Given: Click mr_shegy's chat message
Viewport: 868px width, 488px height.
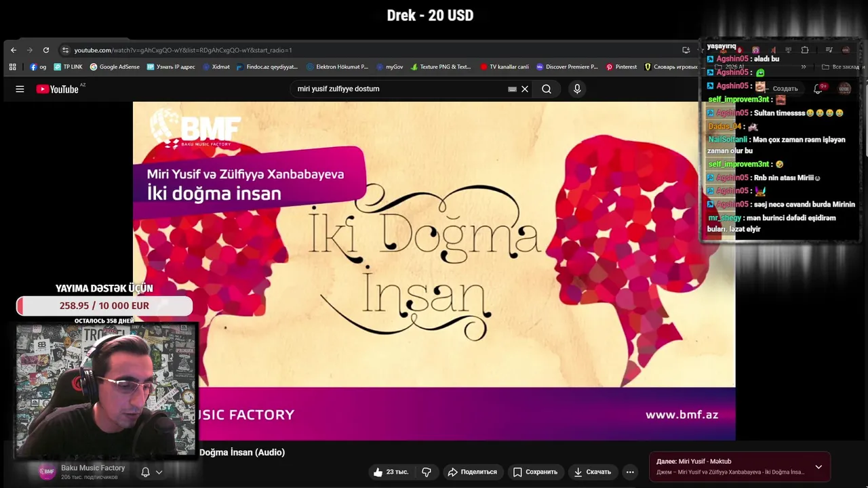Looking at the screenshot, I should click(772, 223).
